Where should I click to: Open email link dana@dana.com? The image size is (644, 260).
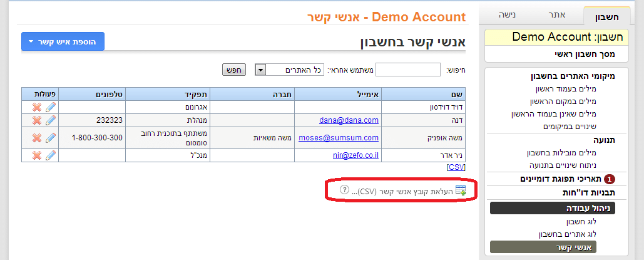(349, 120)
